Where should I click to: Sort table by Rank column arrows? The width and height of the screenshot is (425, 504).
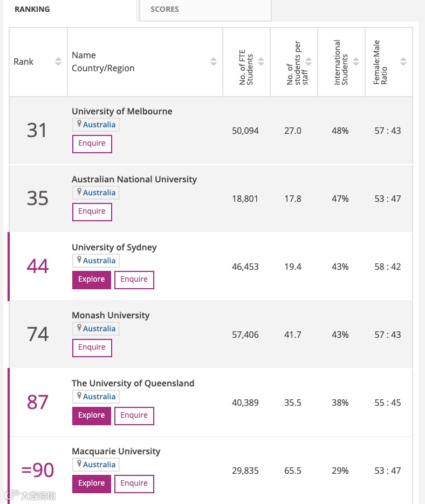click(x=58, y=62)
